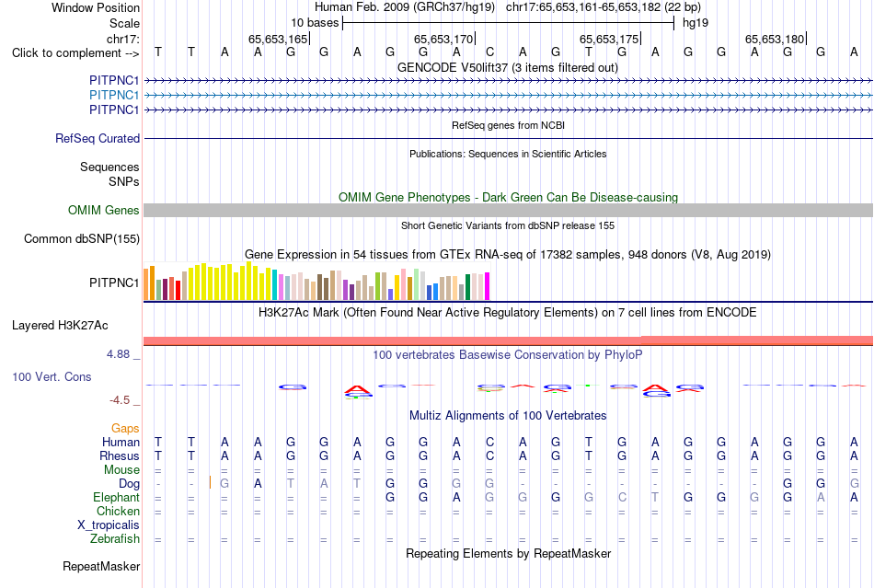Click the dark green bar in GTEx chart

(x=467, y=287)
